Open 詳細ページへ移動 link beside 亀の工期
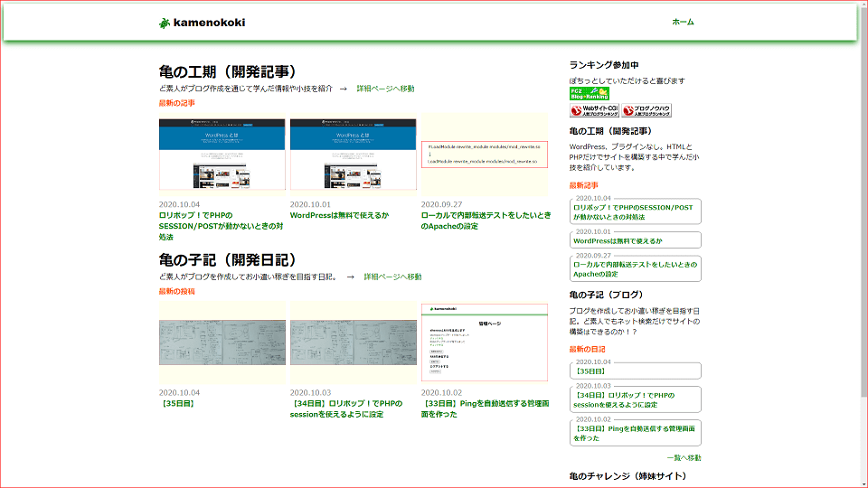868x488 pixels. coord(385,89)
